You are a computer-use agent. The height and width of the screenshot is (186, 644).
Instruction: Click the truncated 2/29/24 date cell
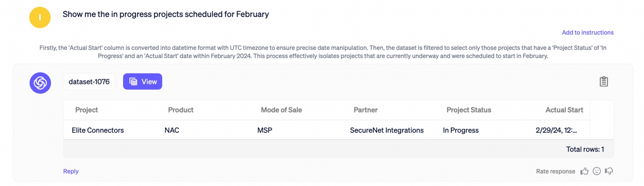pyautogui.click(x=556, y=130)
